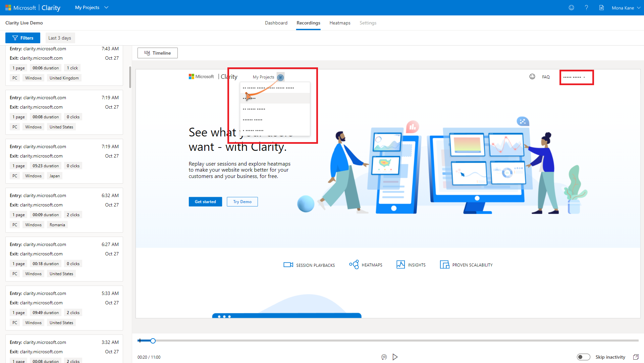
Task: Select the recording session from Japan
Action: pos(64,161)
